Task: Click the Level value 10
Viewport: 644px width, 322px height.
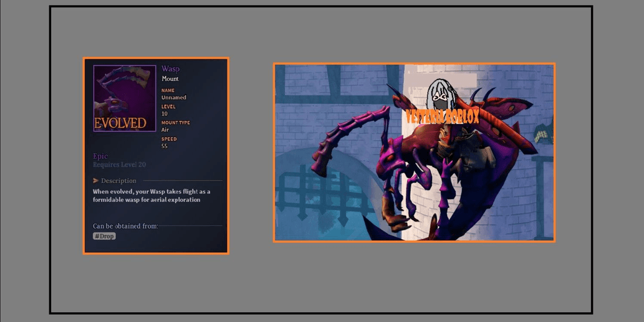Action: [165, 114]
